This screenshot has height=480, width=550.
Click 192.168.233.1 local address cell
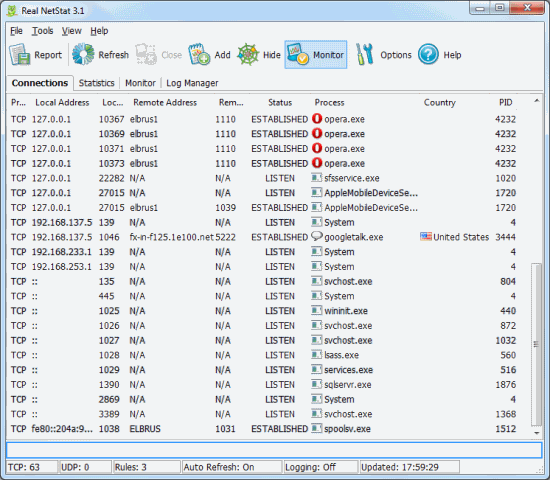(61, 252)
